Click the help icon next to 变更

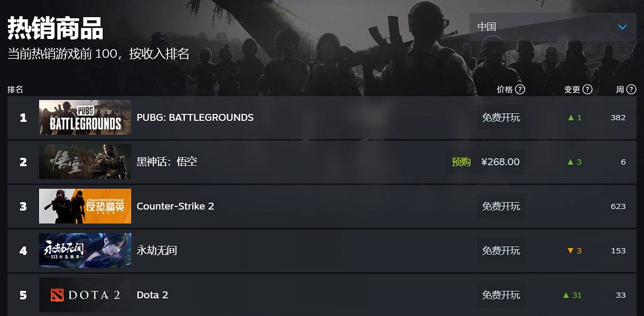587,89
